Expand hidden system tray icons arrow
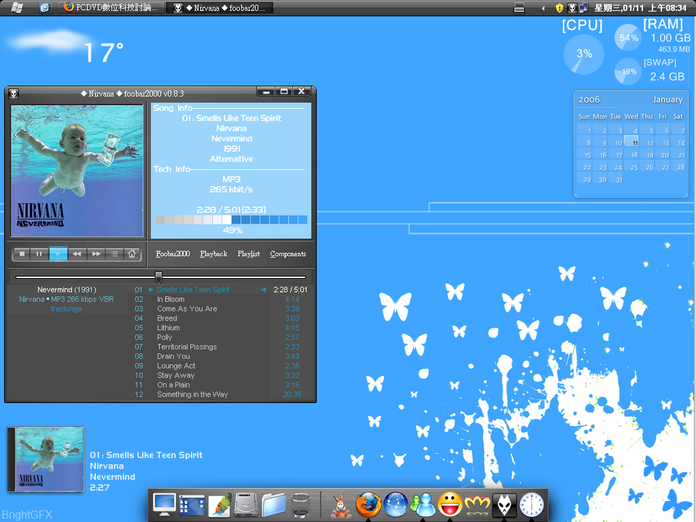The image size is (696, 522). [543, 8]
